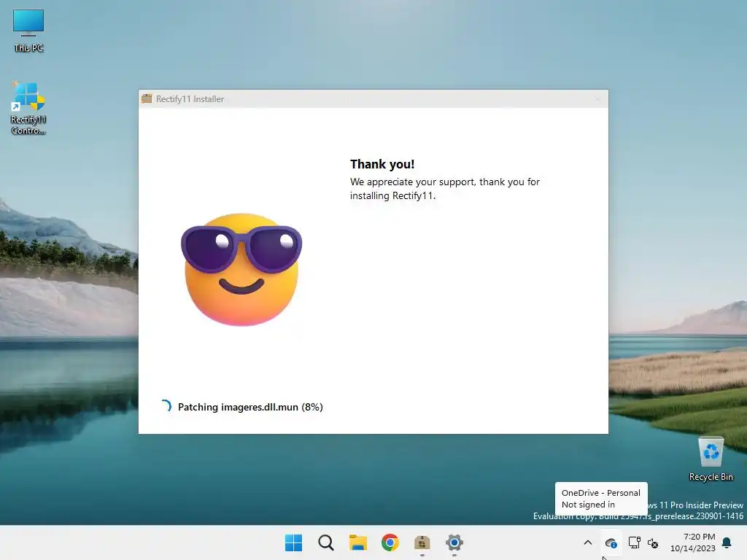Launch File Explorer from the taskbar
Viewport: 747px width, 560px height.
coord(357,542)
